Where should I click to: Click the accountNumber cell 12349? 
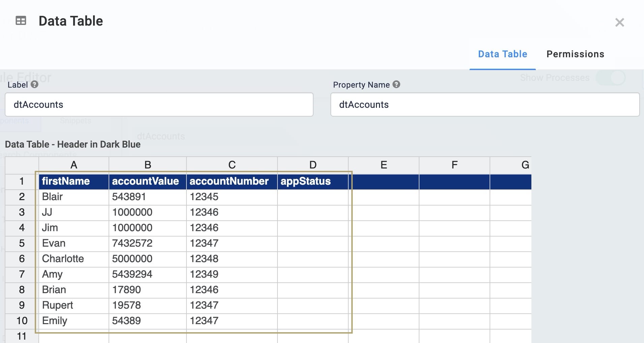(x=232, y=275)
